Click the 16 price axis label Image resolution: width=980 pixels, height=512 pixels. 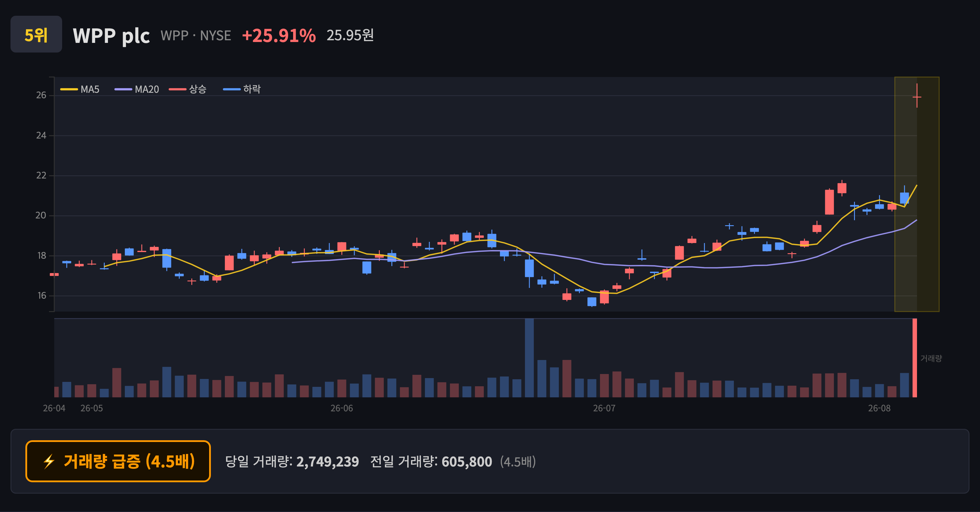point(41,296)
